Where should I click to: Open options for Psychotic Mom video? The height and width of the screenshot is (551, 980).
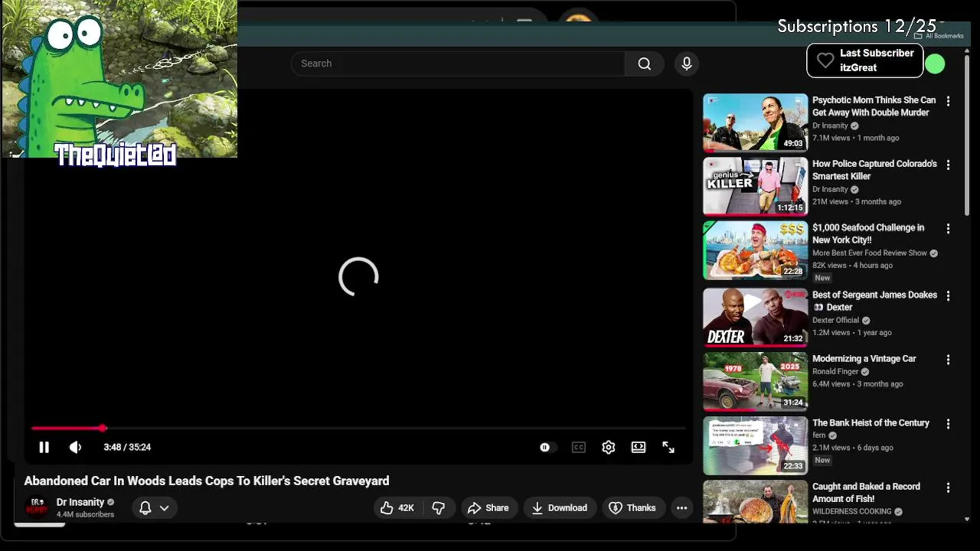tap(948, 101)
